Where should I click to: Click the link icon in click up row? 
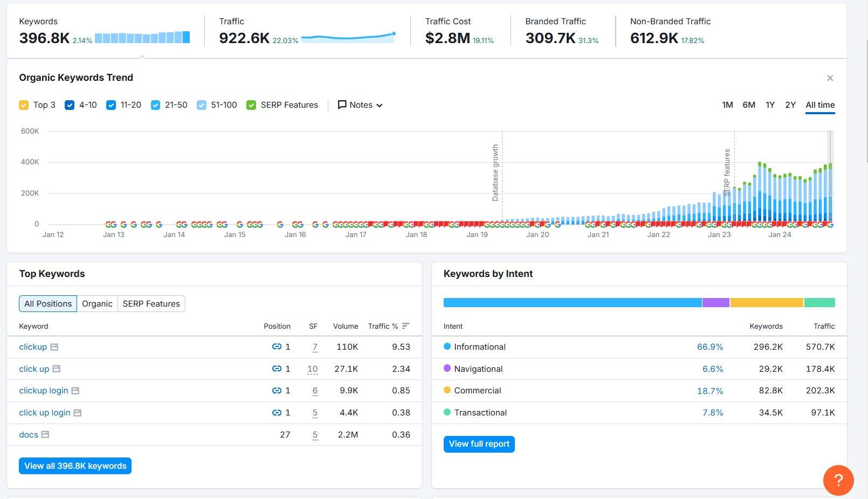(x=277, y=369)
